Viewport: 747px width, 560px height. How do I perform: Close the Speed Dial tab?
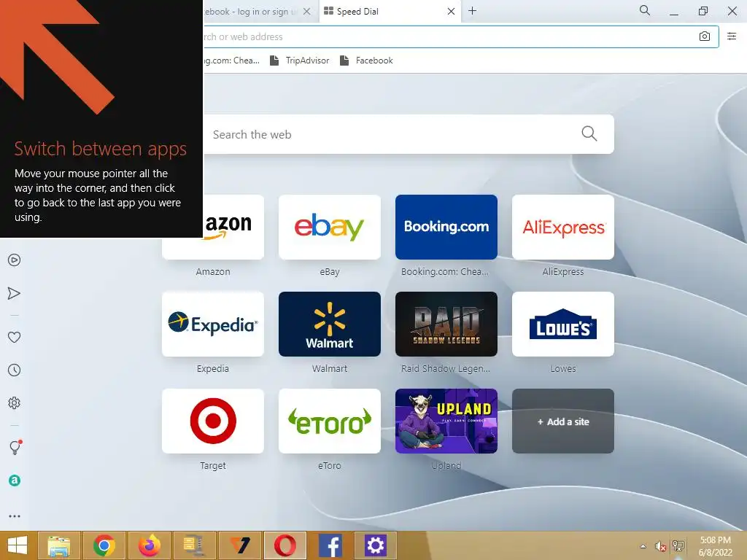click(451, 12)
